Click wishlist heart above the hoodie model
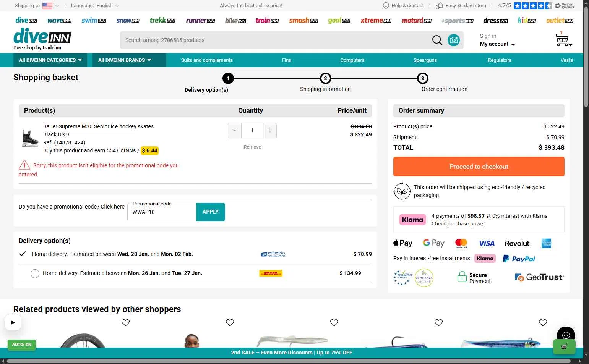This screenshot has height=364, width=589. click(x=230, y=323)
